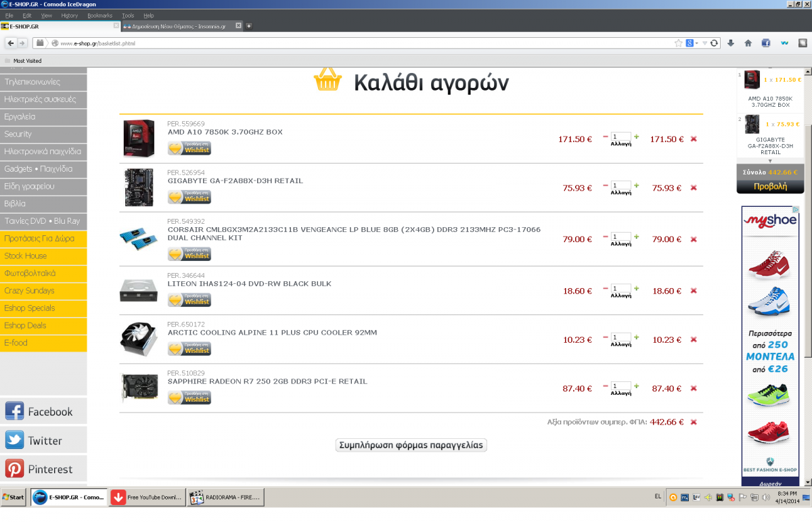
Task: Click the myshoe advertisement banner
Action: pyautogui.click(x=770, y=346)
